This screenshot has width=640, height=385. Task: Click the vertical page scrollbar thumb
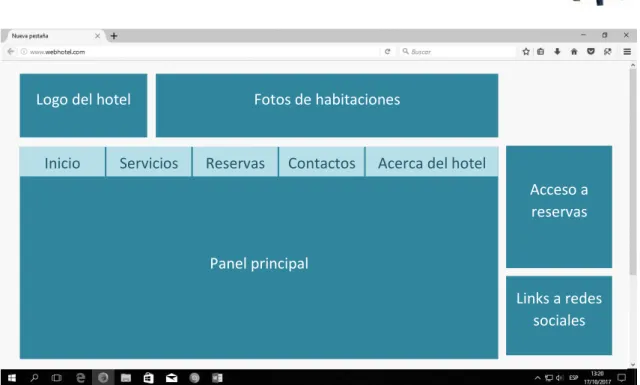point(633,171)
